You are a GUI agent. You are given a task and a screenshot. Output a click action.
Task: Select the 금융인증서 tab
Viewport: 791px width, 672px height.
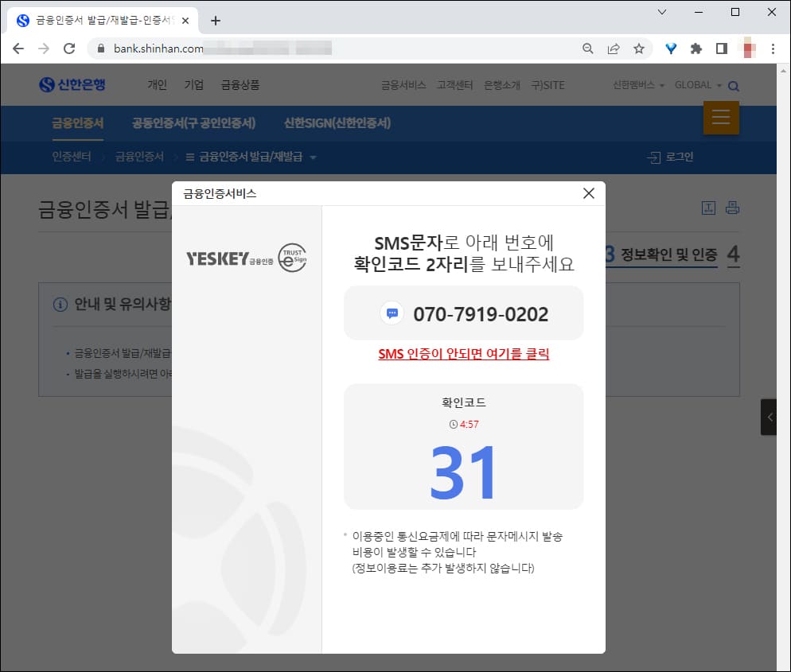pyautogui.click(x=78, y=123)
